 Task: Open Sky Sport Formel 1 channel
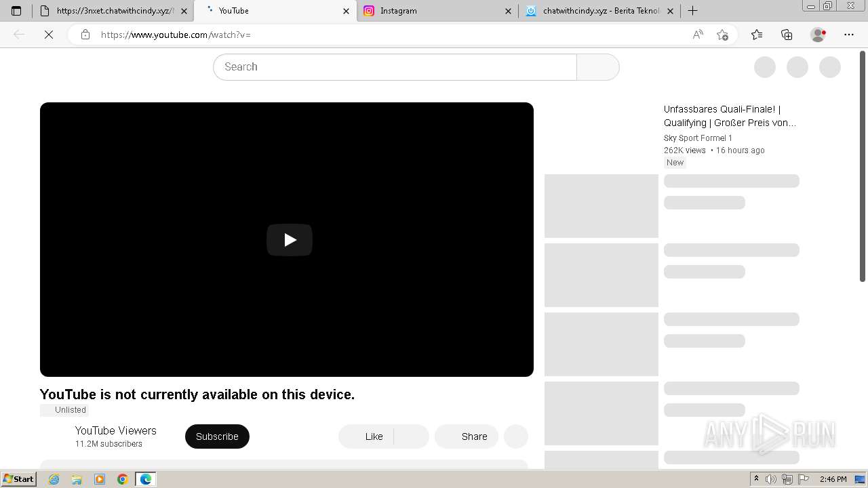pos(698,138)
